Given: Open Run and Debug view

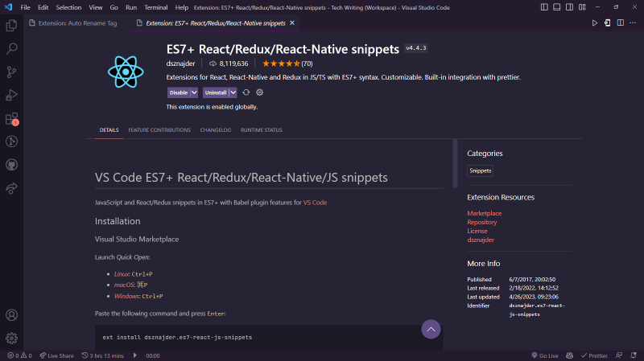Looking at the screenshot, I should [11, 95].
